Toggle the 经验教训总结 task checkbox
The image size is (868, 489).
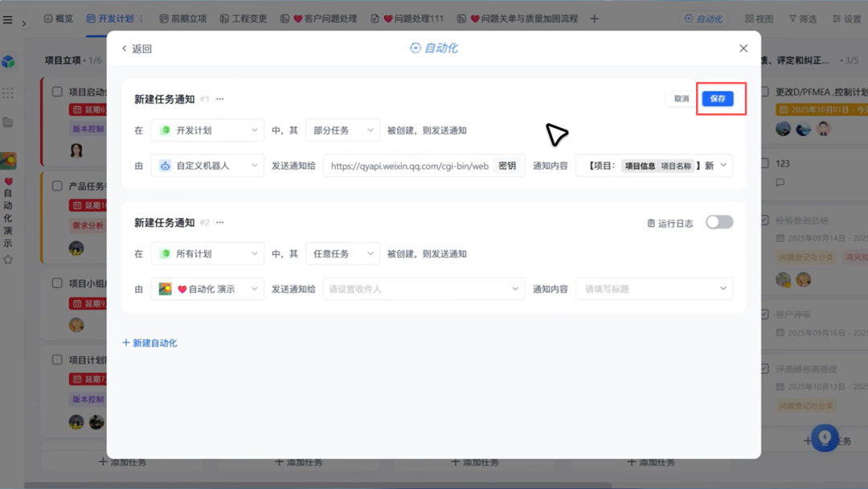(x=764, y=220)
